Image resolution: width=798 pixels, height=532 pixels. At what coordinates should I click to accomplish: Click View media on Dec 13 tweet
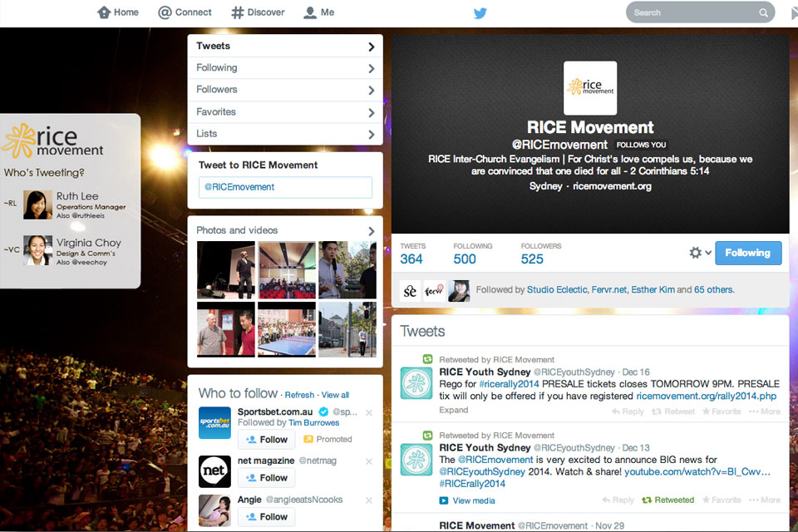click(x=467, y=500)
